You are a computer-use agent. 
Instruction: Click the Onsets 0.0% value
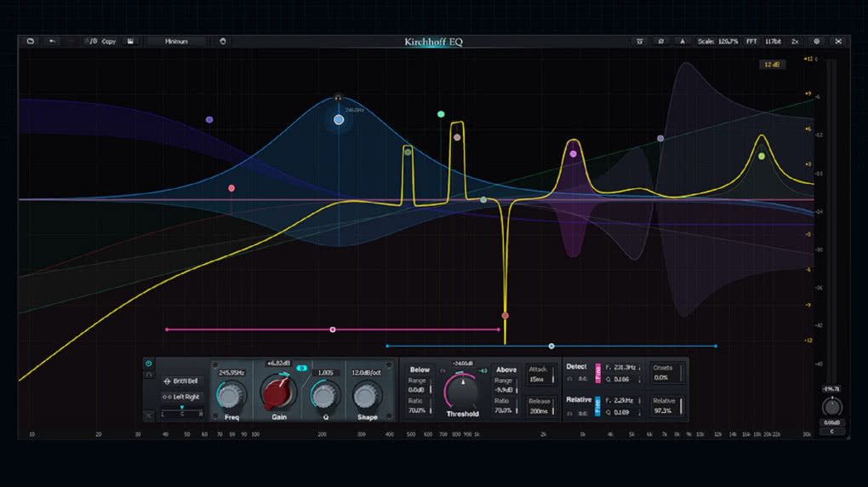click(661, 378)
